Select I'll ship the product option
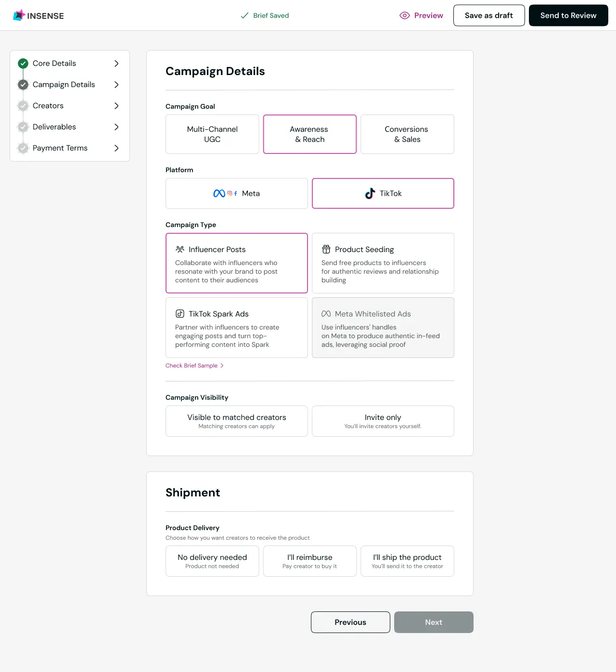Screen dimensions: 616x672 point(408,561)
